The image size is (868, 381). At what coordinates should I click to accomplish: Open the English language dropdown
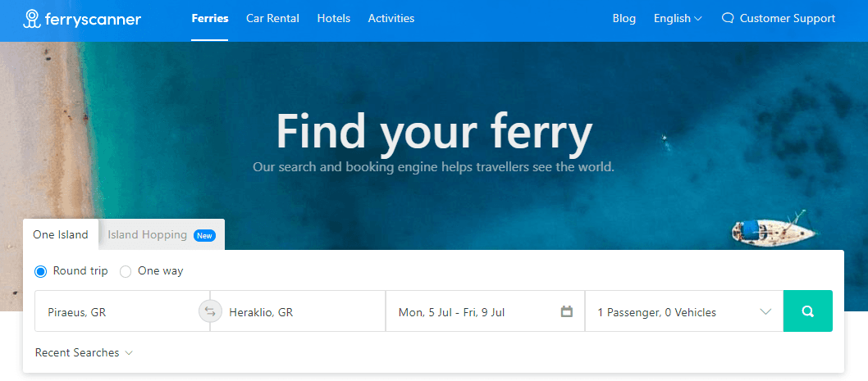click(x=677, y=18)
